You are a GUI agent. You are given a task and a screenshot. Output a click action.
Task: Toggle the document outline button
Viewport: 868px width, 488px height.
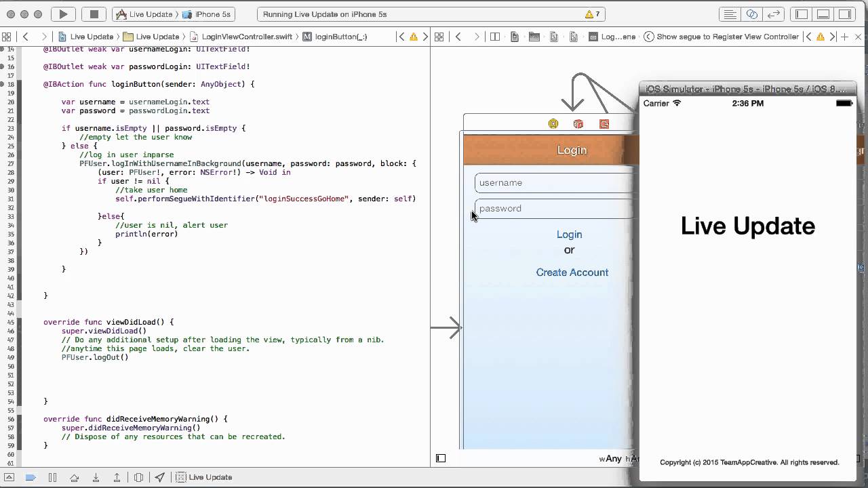coord(441,458)
